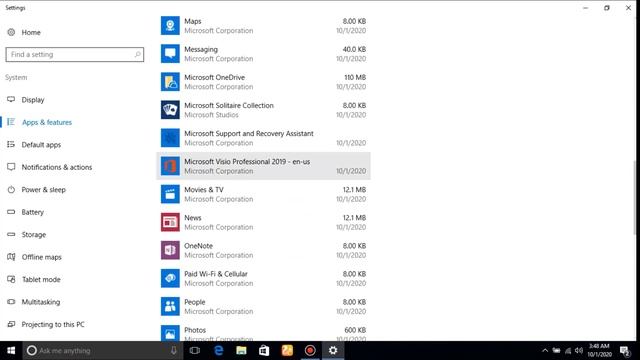This screenshot has width=640, height=360.
Task: Click the People app icon
Action: tap(170, 307)
